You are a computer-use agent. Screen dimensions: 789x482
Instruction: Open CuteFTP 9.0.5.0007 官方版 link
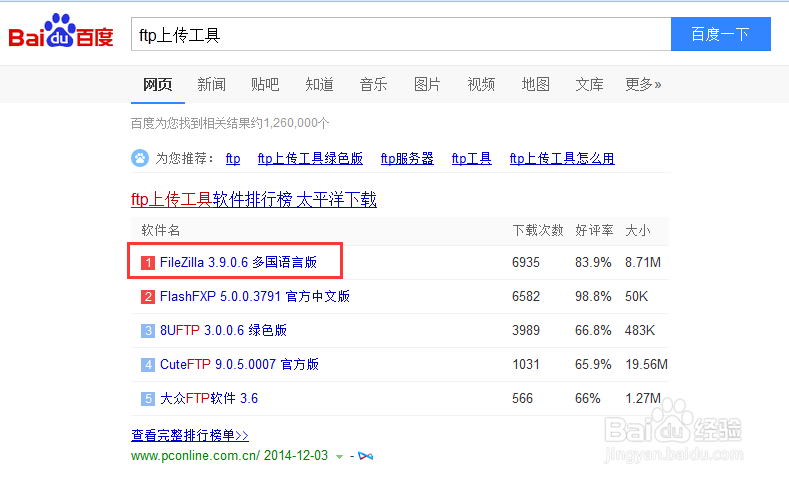click(x=240, y=365)
